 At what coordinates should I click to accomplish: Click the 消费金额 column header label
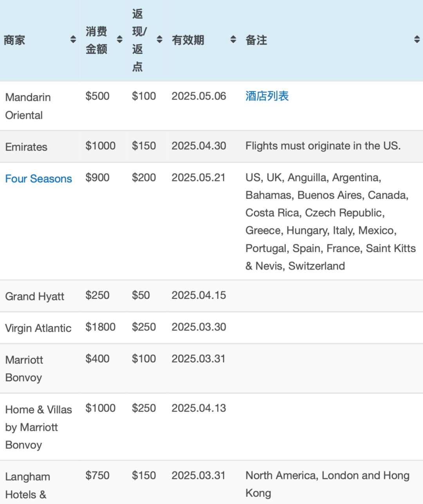[x=96, y=40]
